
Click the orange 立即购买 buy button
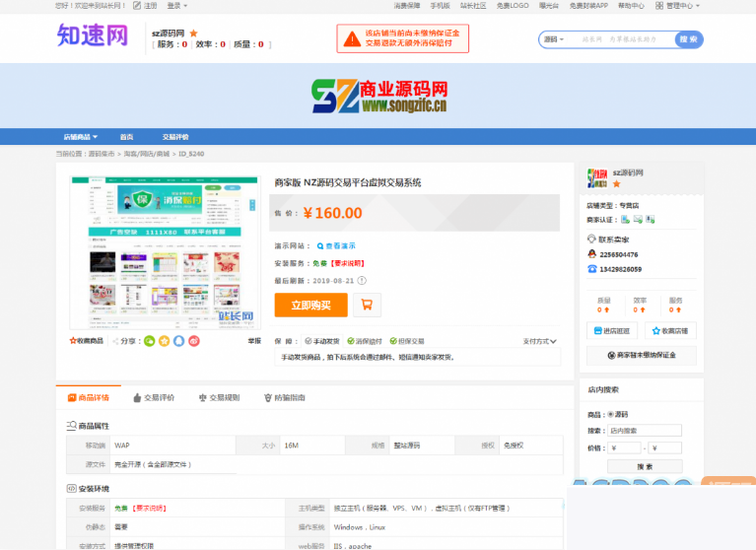pos(310,306)
